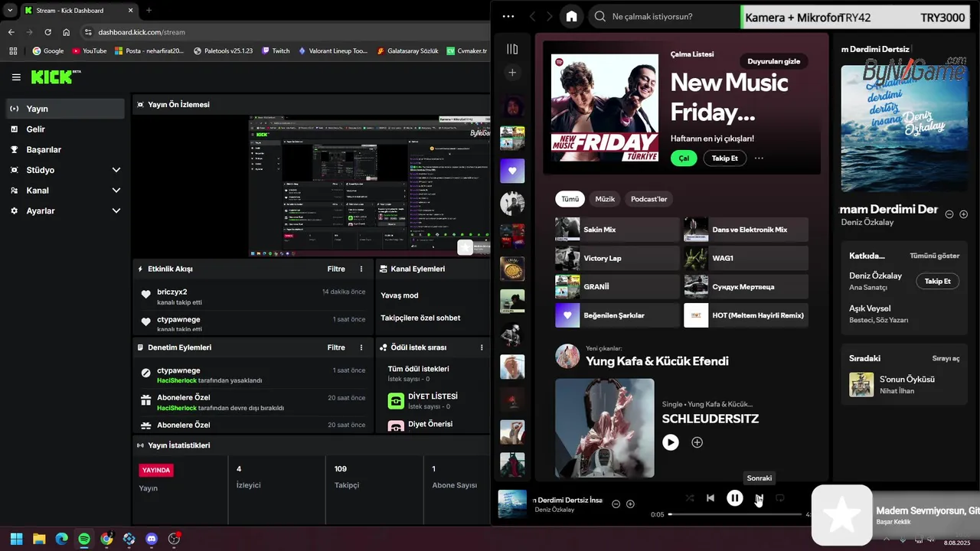Create new playlist with plus icon
The height and width of the screenshot is (551, 980).
tap(512, 73)
